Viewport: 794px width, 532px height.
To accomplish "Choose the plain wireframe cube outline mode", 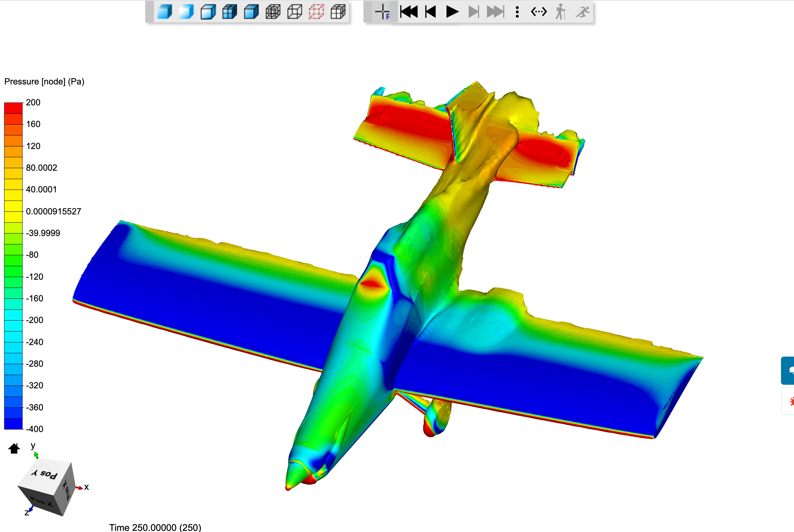I will coord(295,12).
